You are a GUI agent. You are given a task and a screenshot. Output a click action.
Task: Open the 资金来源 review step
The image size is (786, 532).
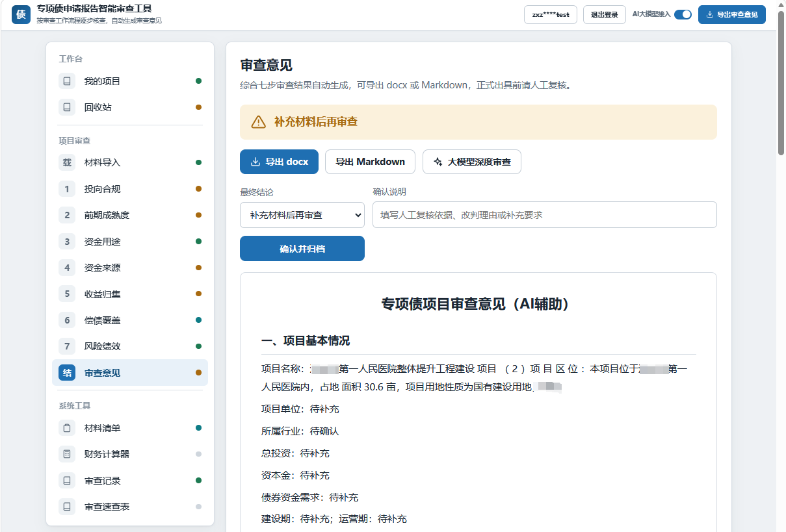(130, 268)
